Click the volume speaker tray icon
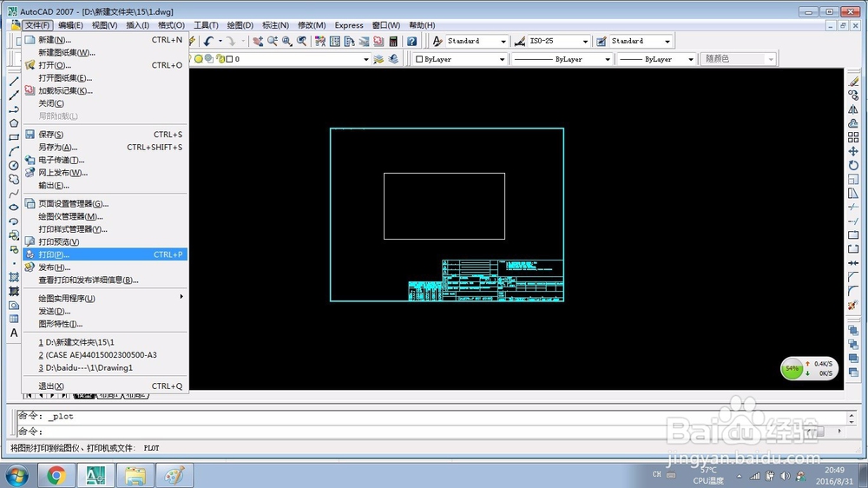The image size is (868, 488). (x=785, y=476)
